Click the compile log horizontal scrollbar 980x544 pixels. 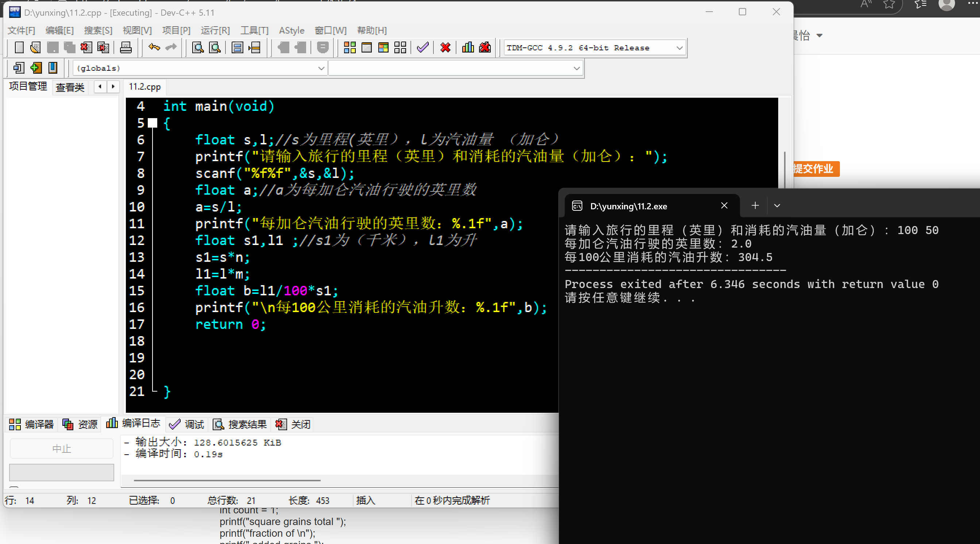pyautogui.click(x=227, y=481)
